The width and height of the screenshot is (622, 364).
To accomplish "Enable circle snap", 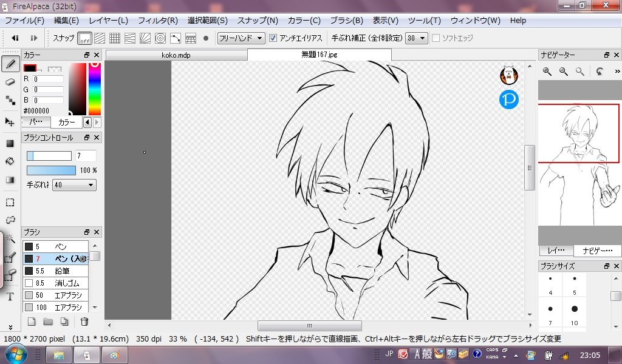I will [x=160, y=38].
